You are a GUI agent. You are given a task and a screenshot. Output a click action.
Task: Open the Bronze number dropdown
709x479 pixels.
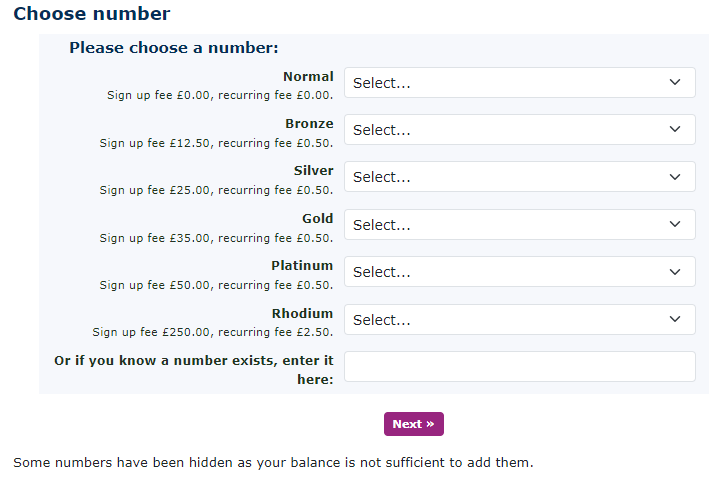tap(519, 130)
